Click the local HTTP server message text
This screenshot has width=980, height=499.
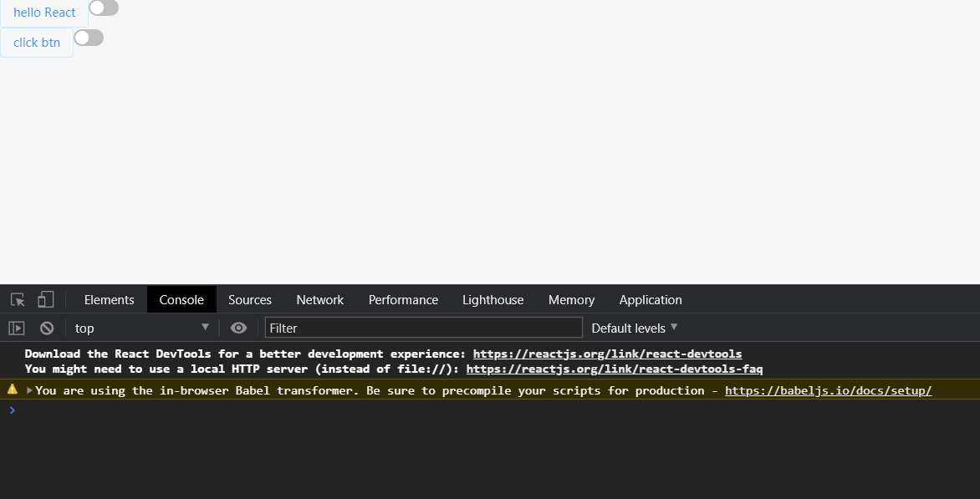242,369
